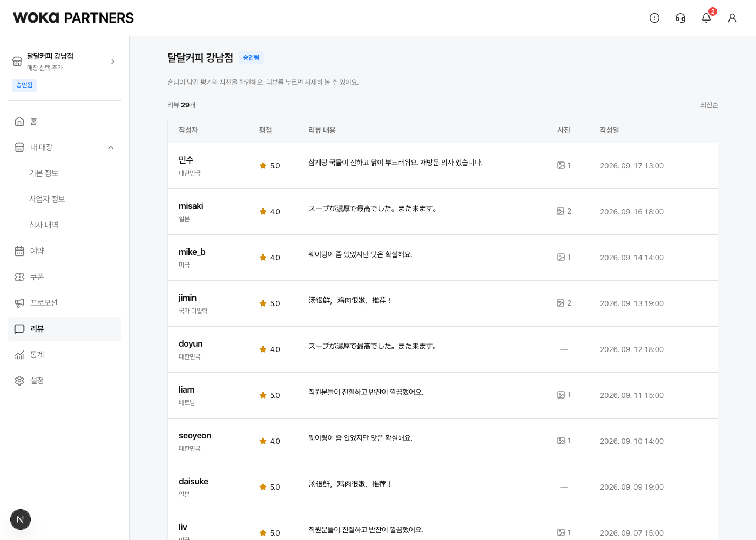Select 리뷰 in the sidebar

(x=64, y=329)
